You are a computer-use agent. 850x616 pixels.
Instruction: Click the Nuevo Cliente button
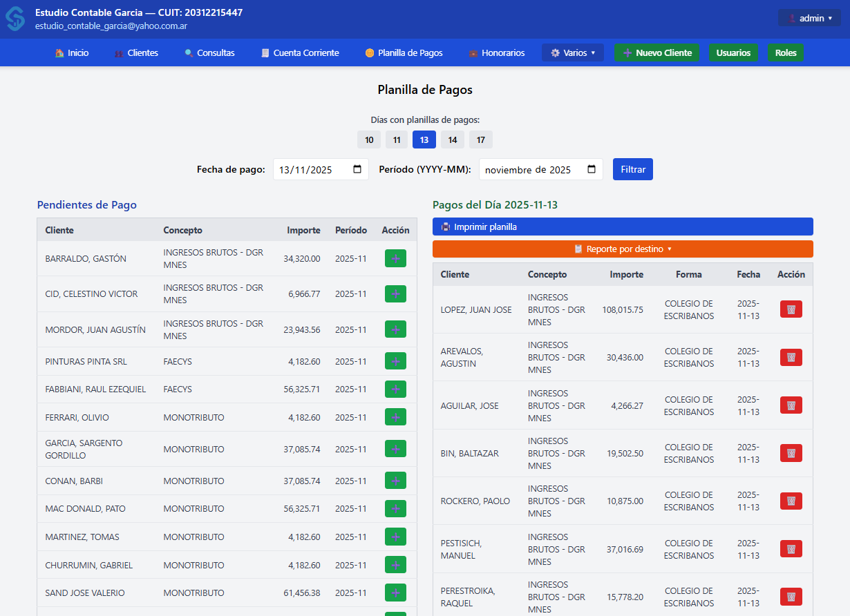point(657,53)
